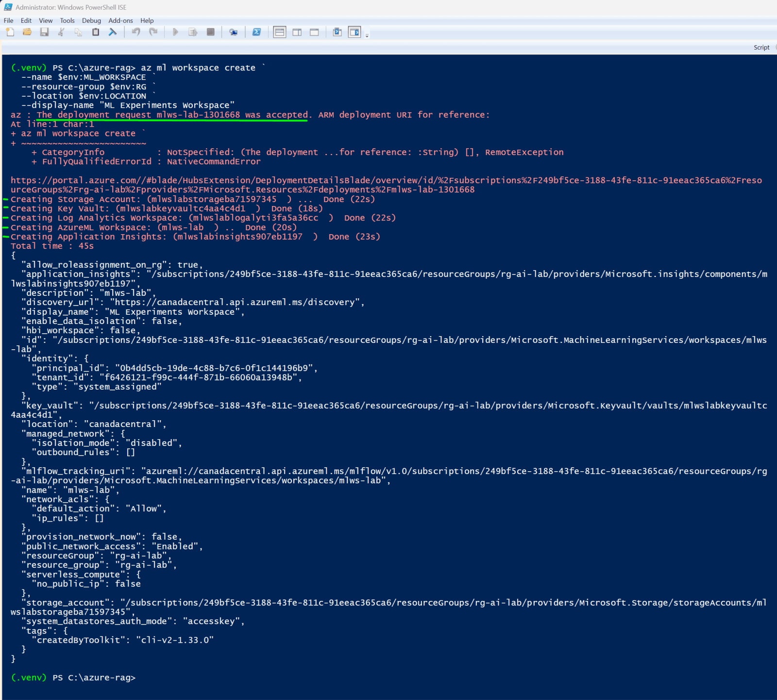Click the FullyQualifiedErrorId error line

point(146,161)
